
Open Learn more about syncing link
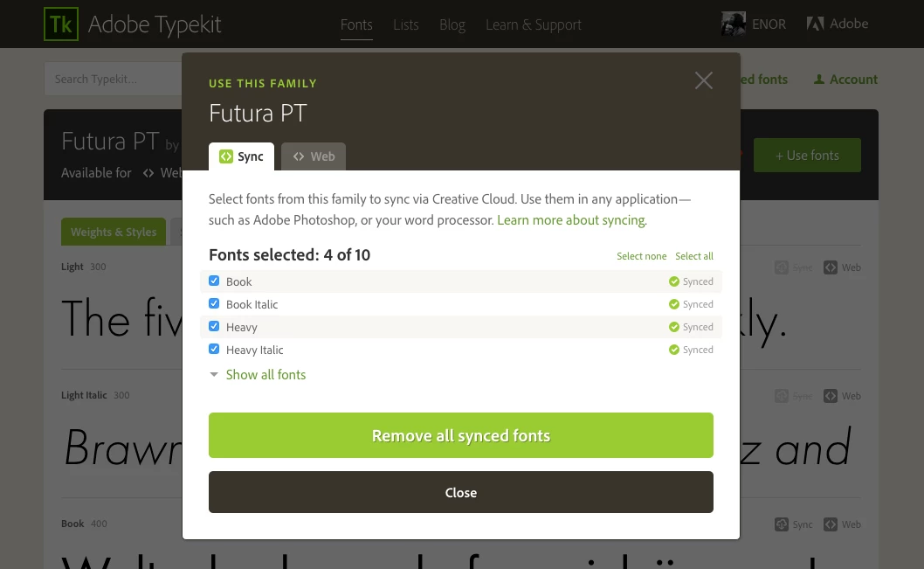(x=571, y=220)
